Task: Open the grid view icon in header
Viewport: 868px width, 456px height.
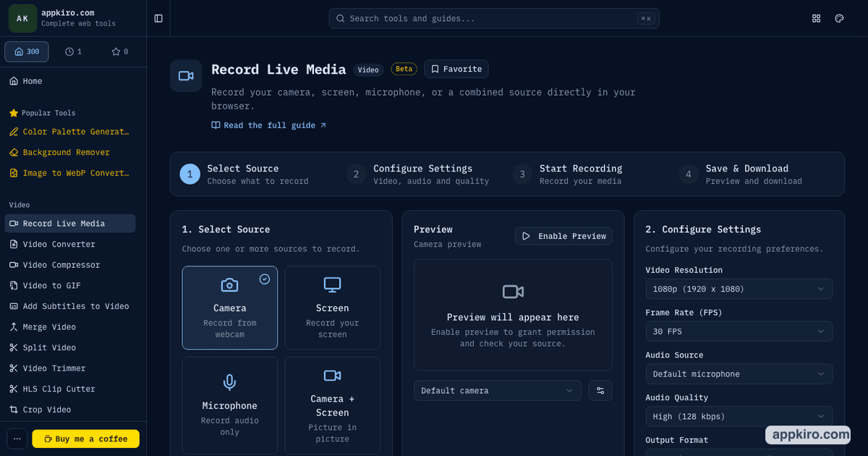Action: pyautogui.click(x=817, y=18)
